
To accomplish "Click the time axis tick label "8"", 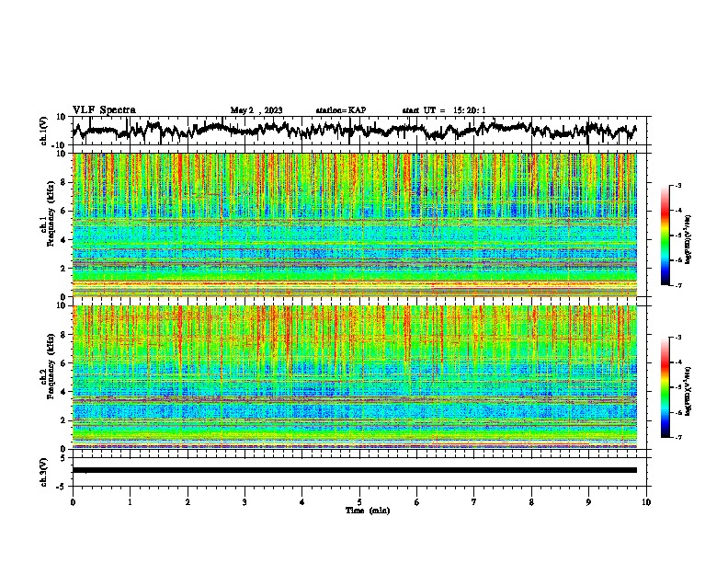I will click(x=531, y=502).
